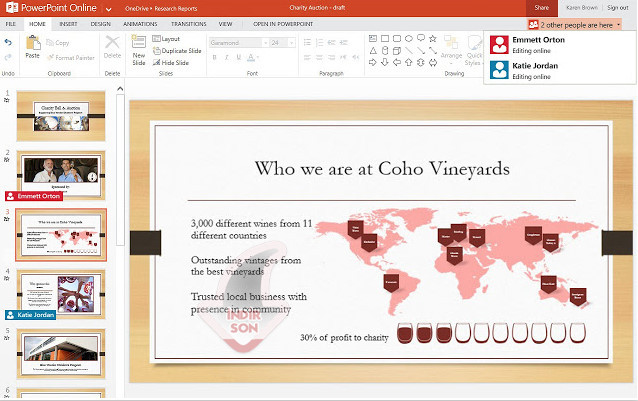Click the Redo arrow icon
Viewport: 638px width, 401px height.
(8, 57)
